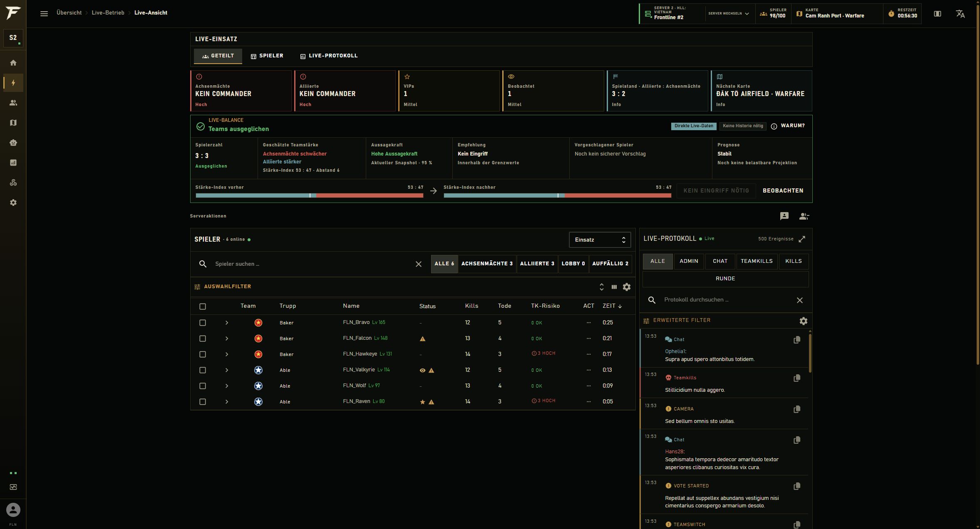Click the remove player server action icon
Image resolution: width=980 pixels, height=529 pixels.
coord(804,216)
